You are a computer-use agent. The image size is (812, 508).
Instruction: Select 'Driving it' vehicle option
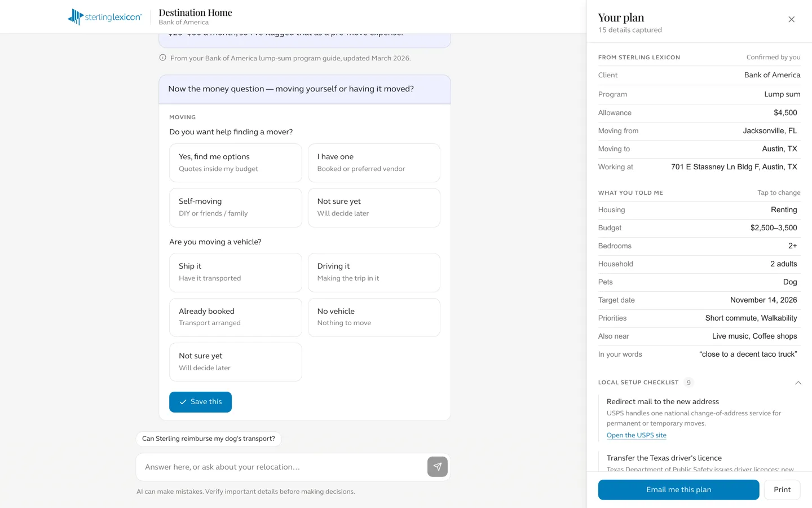[374, 272]
